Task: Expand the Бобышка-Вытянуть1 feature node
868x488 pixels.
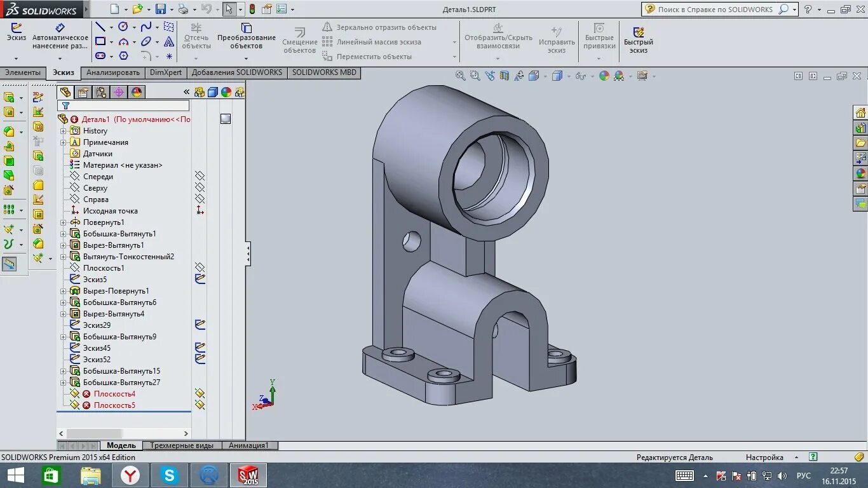Action: pyautogui.click(x=62, y=233)
